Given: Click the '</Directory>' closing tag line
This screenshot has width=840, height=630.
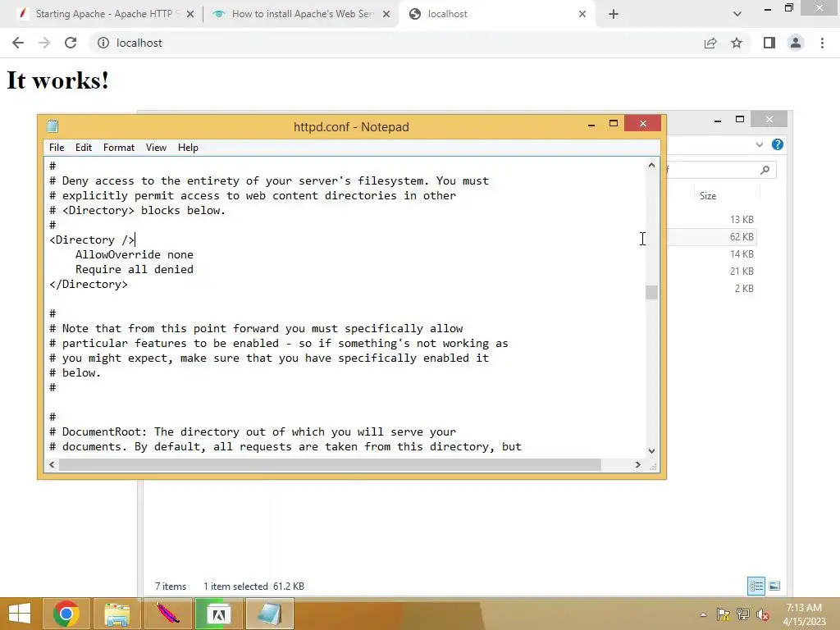Looking at the screenshot, I should coord(89,285).
